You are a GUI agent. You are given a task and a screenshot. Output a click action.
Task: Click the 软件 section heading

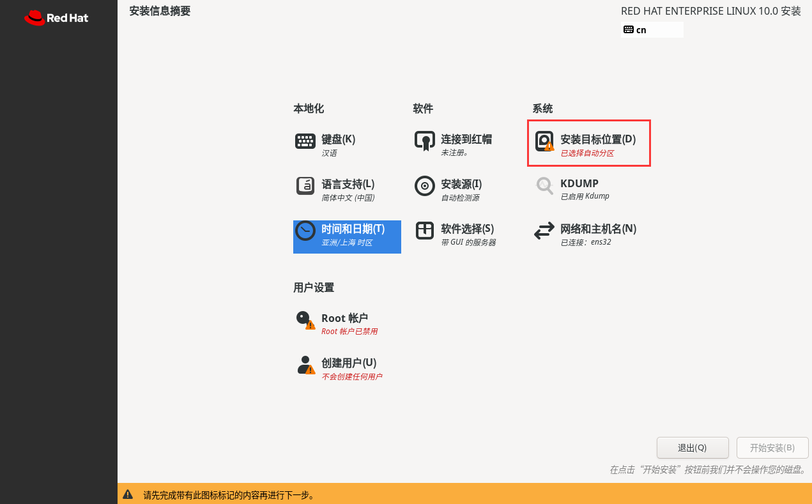(x=423, y=109)
